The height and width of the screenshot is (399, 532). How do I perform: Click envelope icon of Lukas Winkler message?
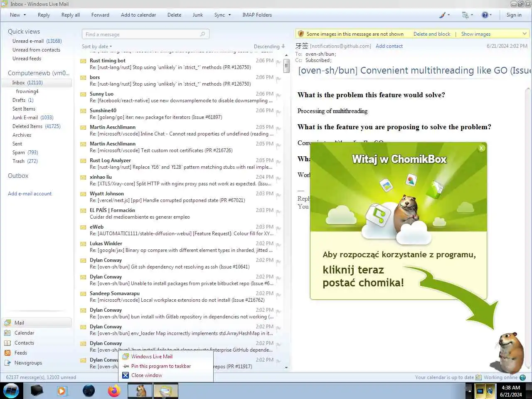(83, 244)
